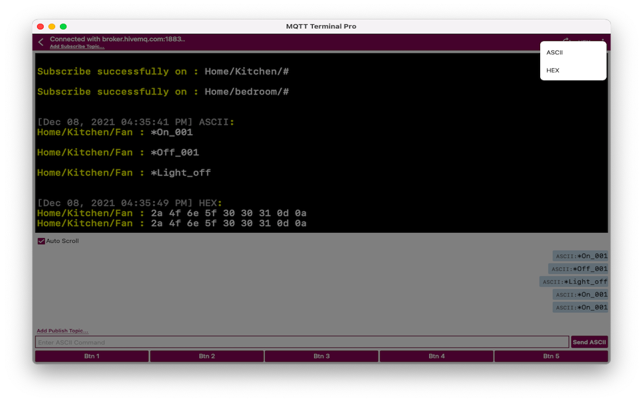Minimize window with the yellow button
This screenshot has height=402, width=643.
[52, 26]
